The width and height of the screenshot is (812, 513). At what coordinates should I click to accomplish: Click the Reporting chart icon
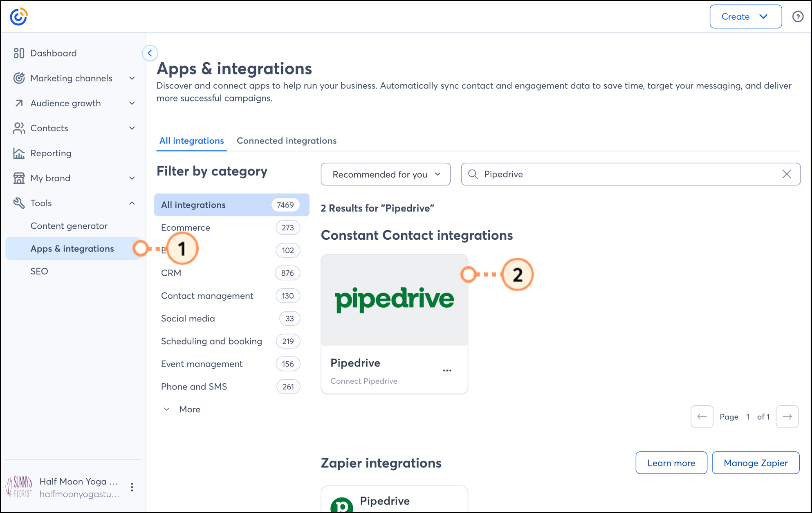[19, 153]
